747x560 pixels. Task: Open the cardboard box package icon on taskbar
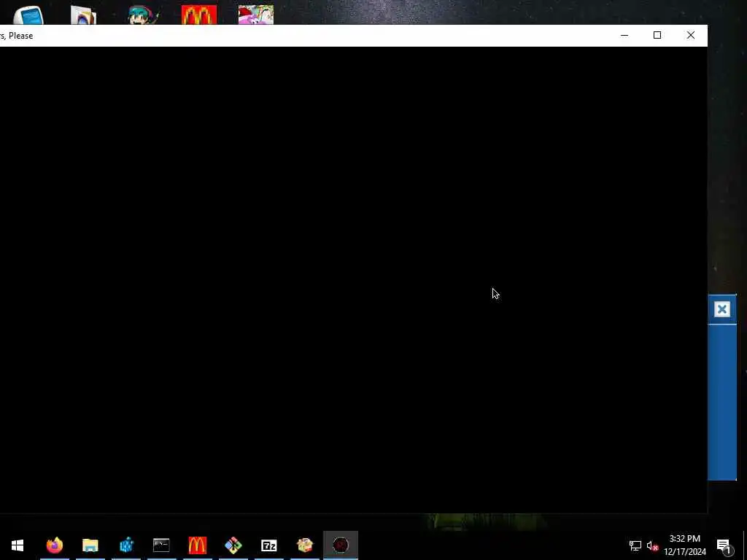(x=304, y=545)
